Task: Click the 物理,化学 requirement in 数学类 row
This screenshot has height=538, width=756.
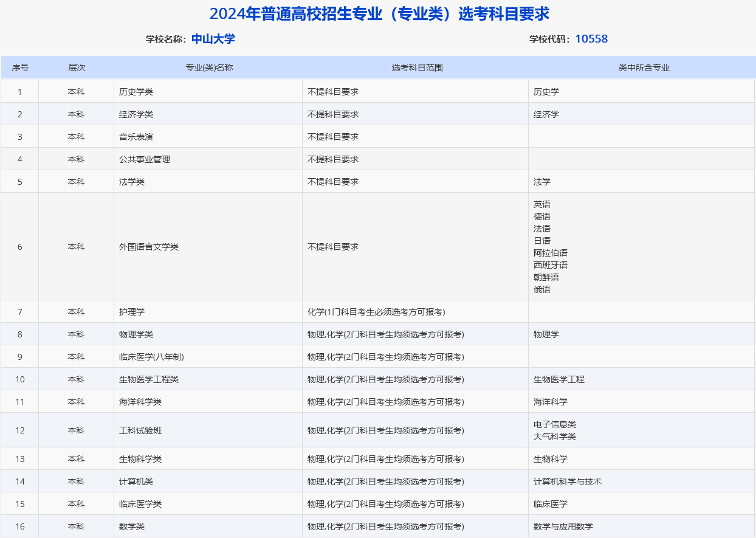Action: (x=386, y=526)
